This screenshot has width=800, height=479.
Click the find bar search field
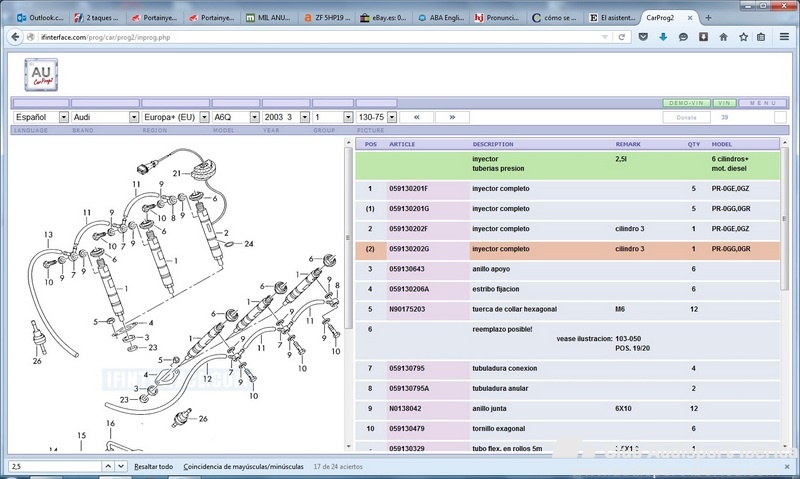55,466
